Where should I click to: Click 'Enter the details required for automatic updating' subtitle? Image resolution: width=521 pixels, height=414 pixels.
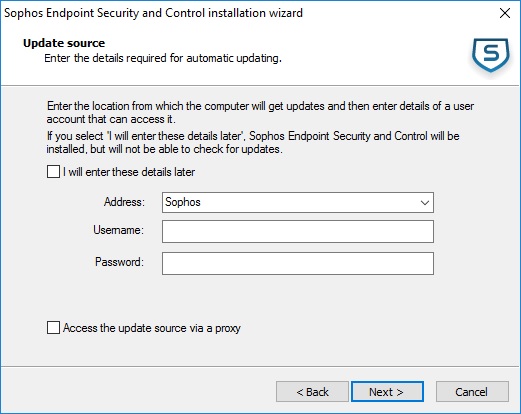click(163, 58)
